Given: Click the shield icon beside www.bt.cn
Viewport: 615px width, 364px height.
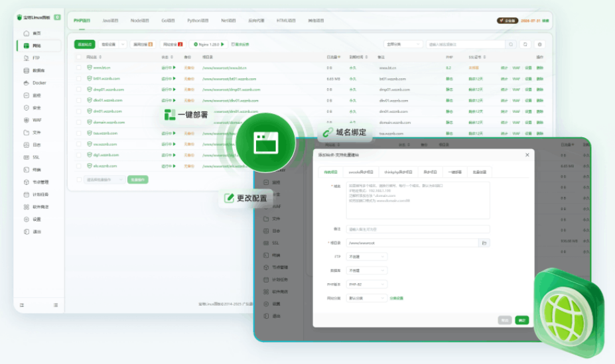Looking at the screenshot, I should coord(90,68).
